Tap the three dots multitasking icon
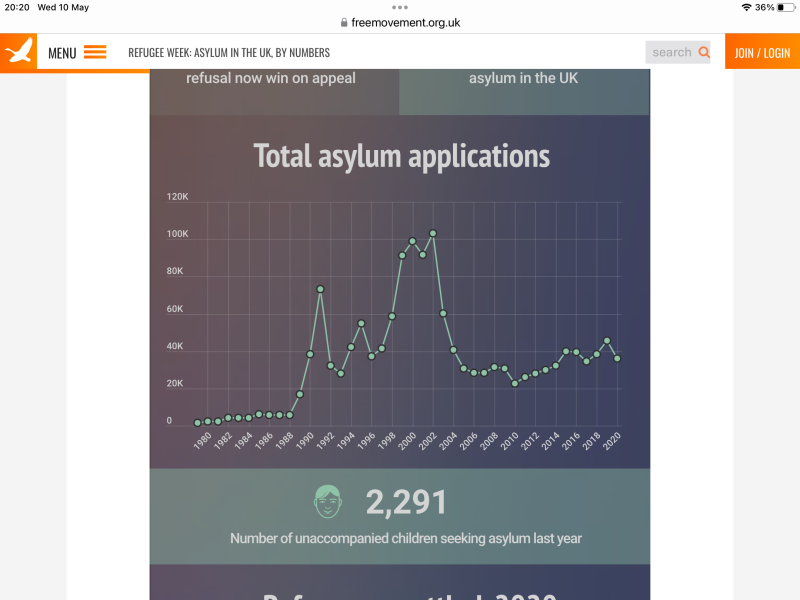800x600 pixels. (x=400, y=7)
